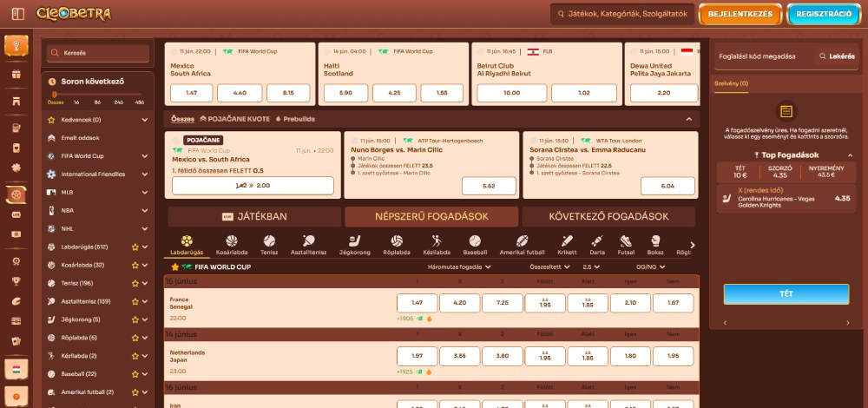Click the BEJELENTKEZÉS login button

pyautogui.click(x=740, y=15)
